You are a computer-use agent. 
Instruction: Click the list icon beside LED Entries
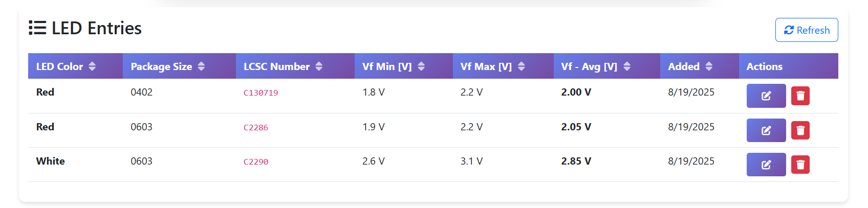coord(37,28)
